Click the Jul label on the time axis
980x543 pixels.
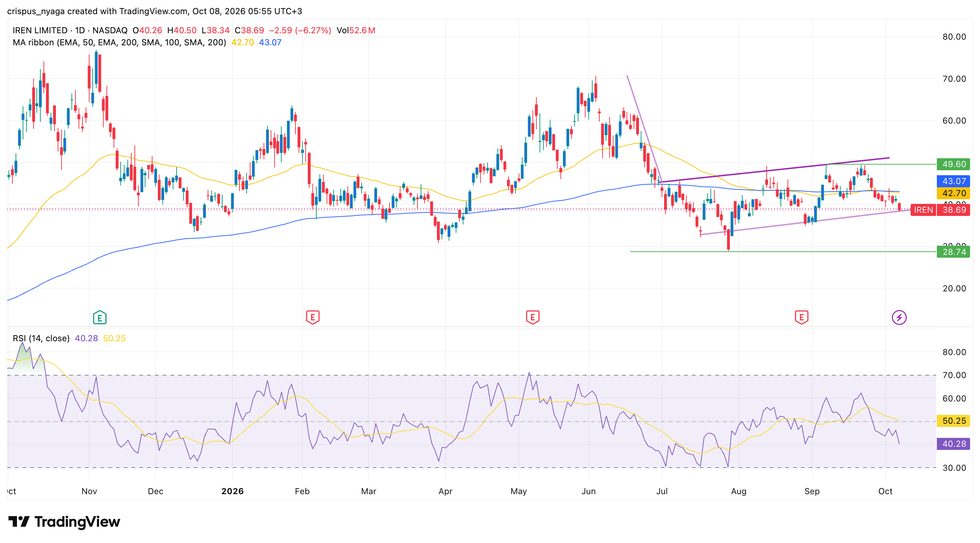click(662, 491)
